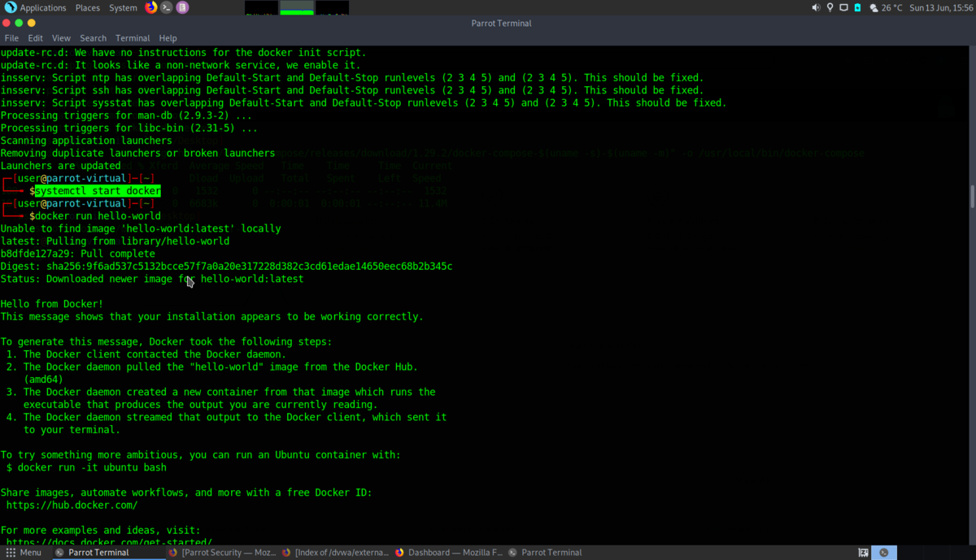Open the green-filled system monitor graph
This screenshot has height=560, width=976.
tap(297, 8)
